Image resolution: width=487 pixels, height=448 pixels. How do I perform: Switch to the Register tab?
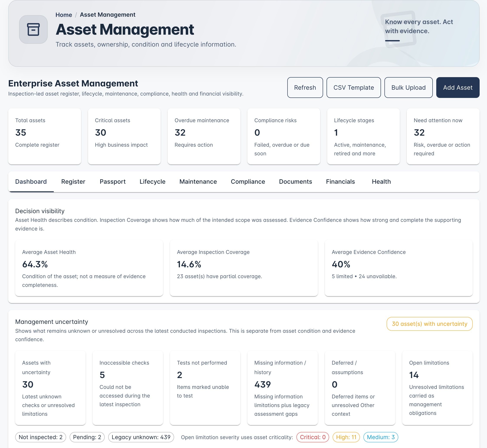[x=73, y=182]
